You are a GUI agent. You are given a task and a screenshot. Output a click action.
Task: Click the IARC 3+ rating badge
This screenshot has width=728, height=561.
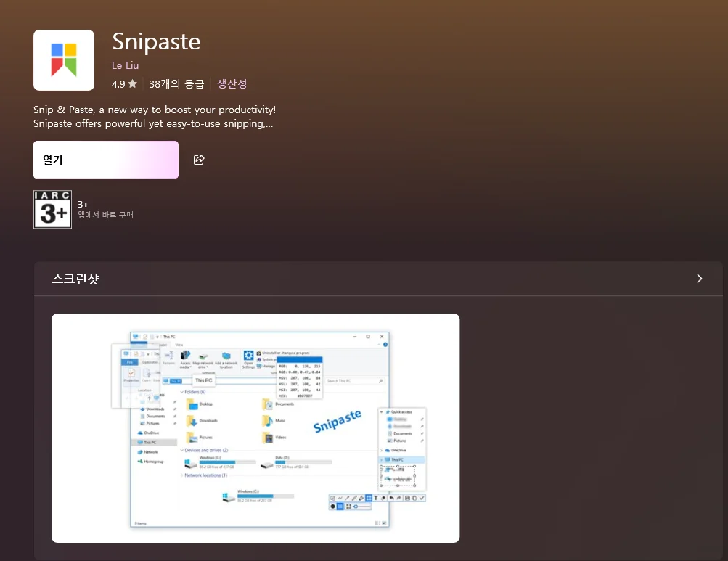[x=52, y=210]
